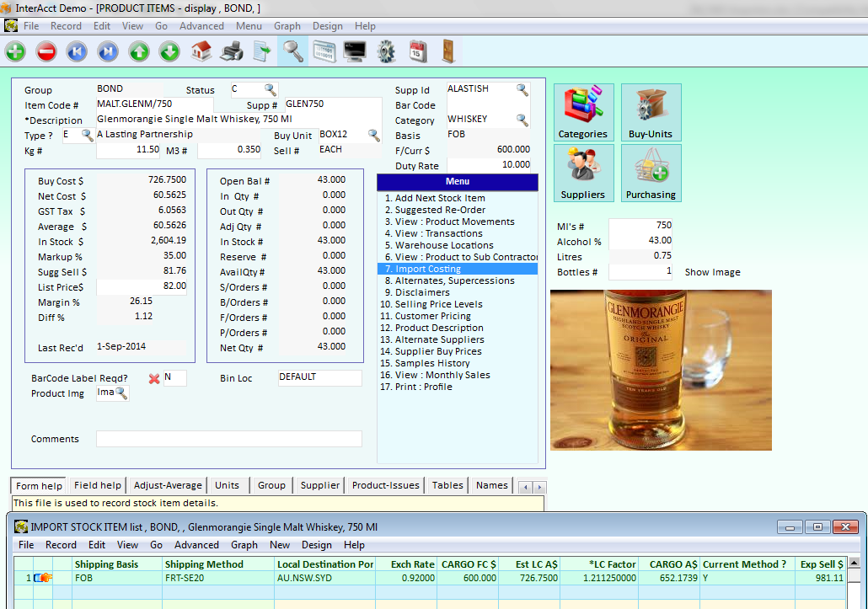Click the Category WHISKEY lookup magnifier
This screenshot has width=868, height=609.
522,120
